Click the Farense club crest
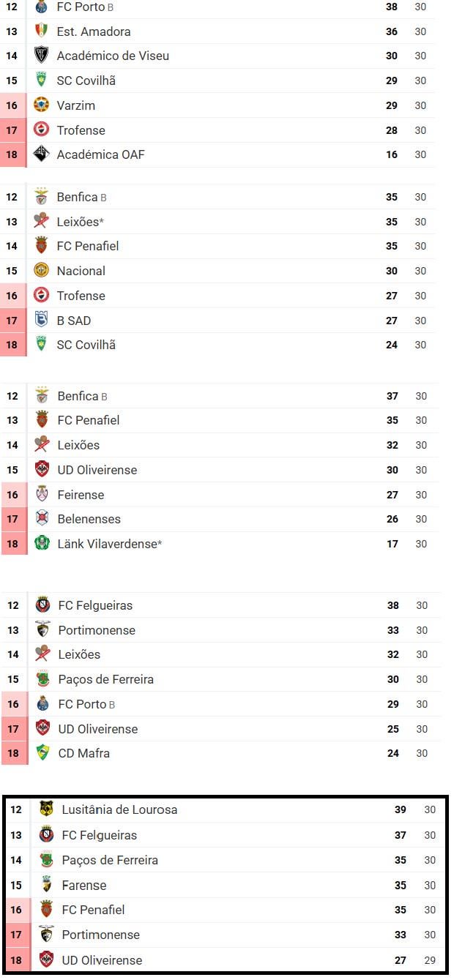Image resolution: width=454 pixels, height=980 pixels. coord(46,885)
